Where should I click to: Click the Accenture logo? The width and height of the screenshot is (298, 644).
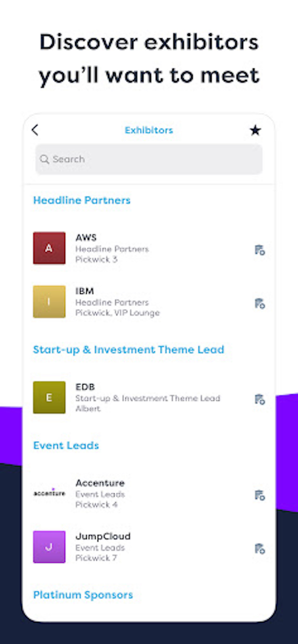point(49,493)
